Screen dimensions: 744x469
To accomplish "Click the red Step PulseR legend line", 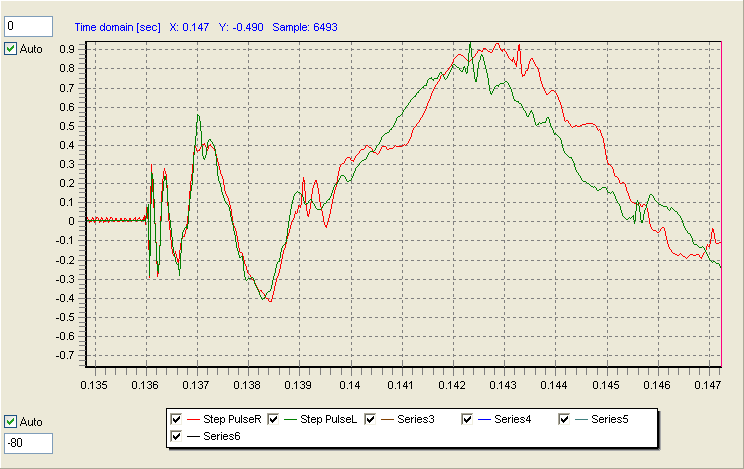I will tap(193, 420).
